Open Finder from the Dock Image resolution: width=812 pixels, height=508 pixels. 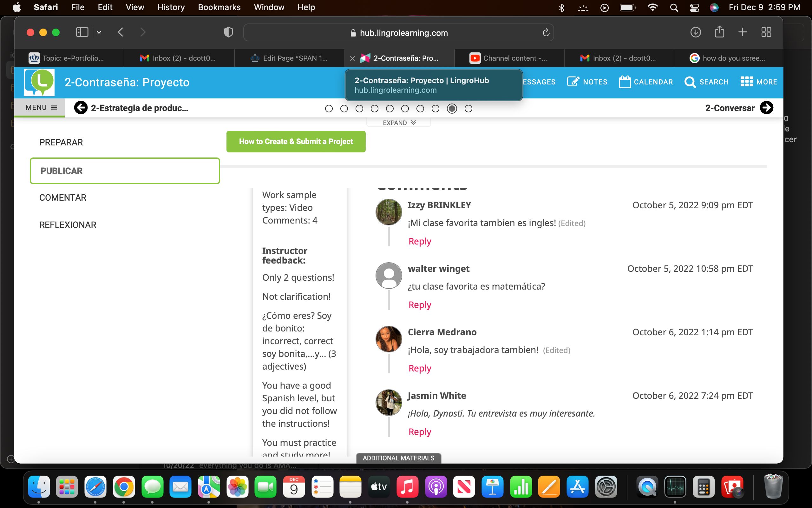[39, 486]
